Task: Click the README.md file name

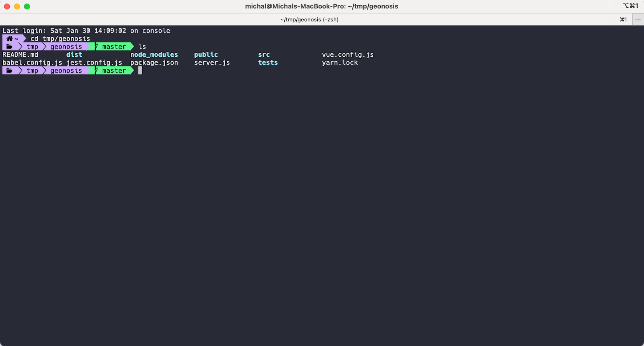Action: point(21,55)
